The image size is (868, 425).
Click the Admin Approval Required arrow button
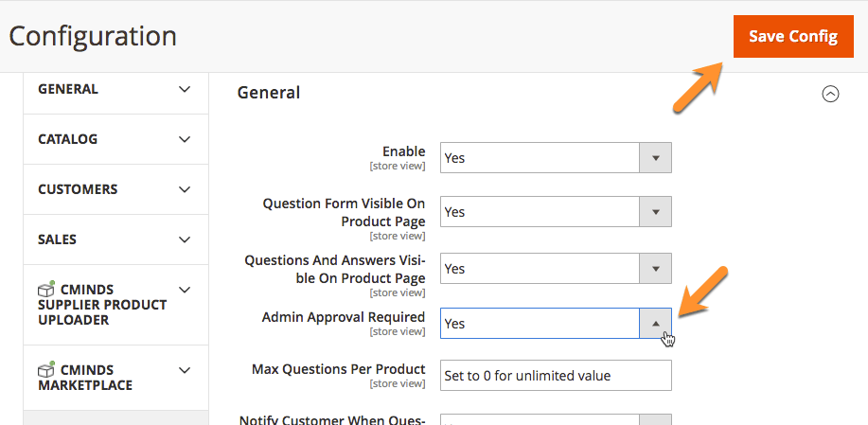[x=655, y=324]
